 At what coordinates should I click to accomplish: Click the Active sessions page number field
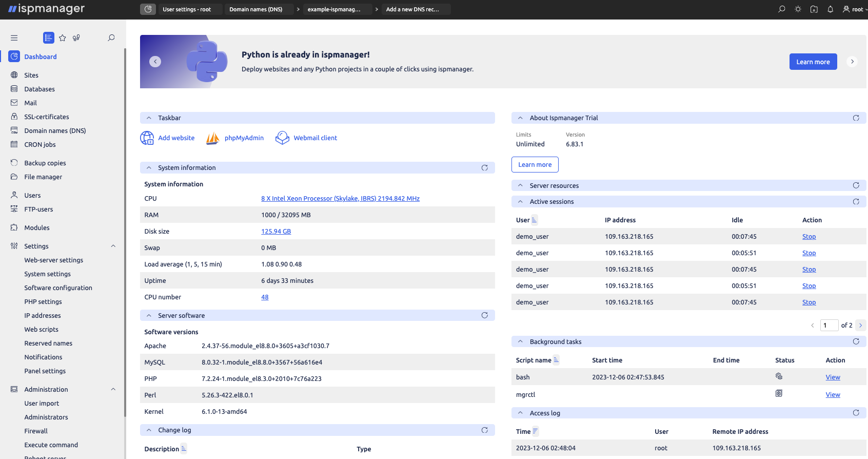pos(828,326)
